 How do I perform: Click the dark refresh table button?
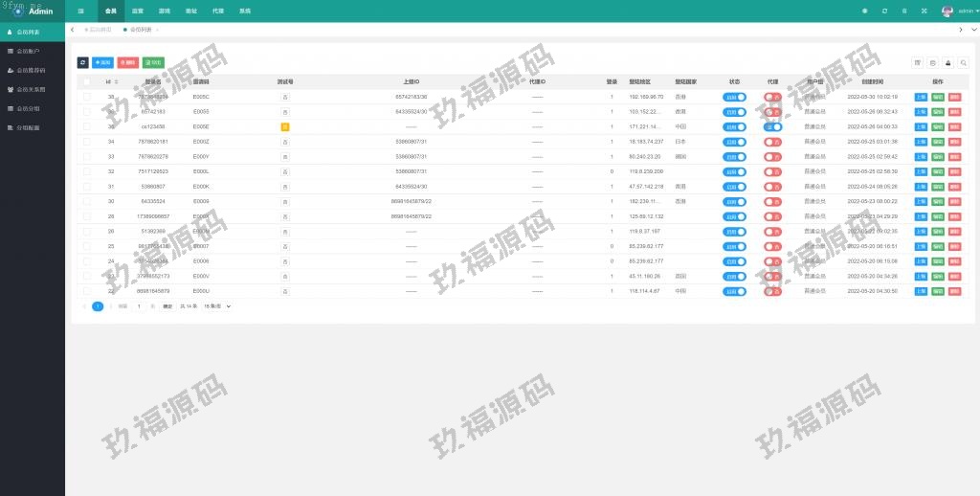(x=82, y=62)
